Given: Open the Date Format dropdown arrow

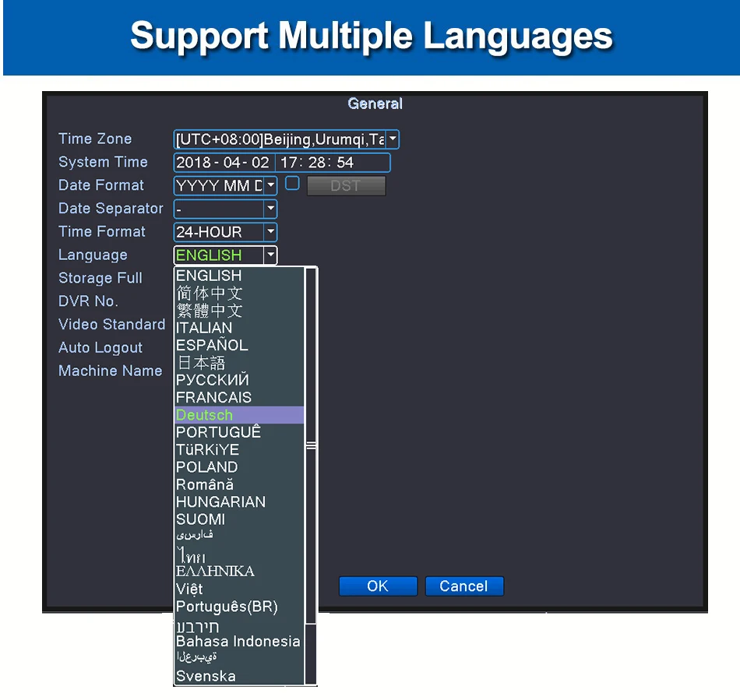Looking at the screenshot, I should pyautogui.click(x=270, y=185).
